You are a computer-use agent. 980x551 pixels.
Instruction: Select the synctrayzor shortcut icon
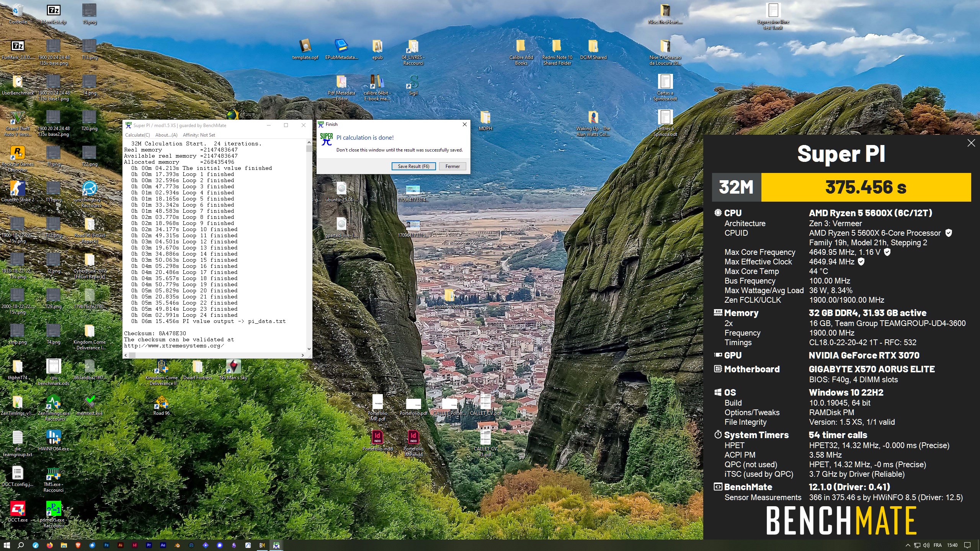[90, 194]
